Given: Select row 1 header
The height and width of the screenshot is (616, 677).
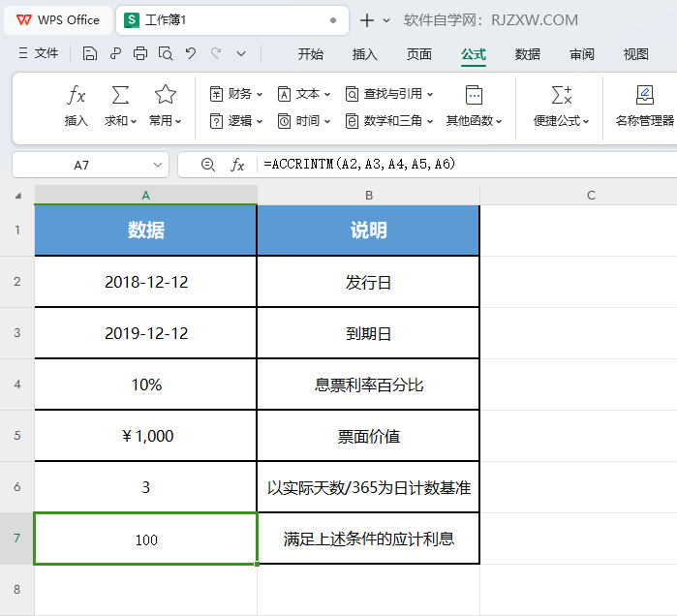Looking at the screenshot, I should pos(16,231).
